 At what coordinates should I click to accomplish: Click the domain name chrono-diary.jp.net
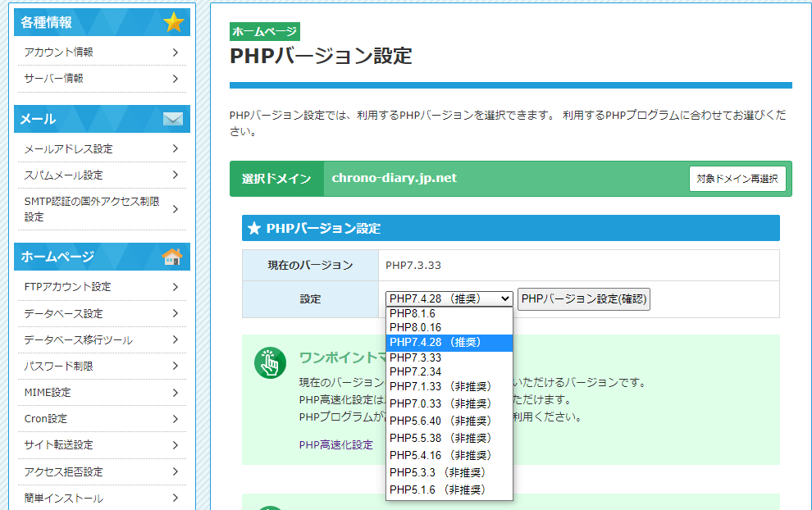point(394,178)
